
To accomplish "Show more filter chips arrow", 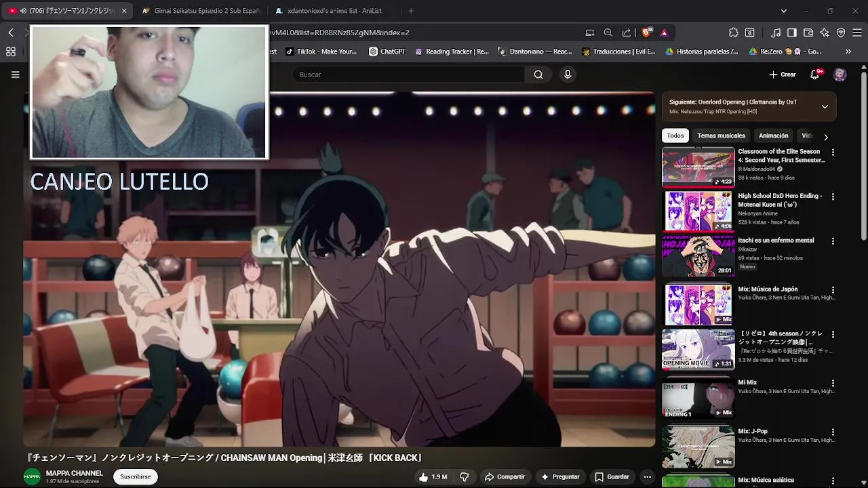I will 826,136.
